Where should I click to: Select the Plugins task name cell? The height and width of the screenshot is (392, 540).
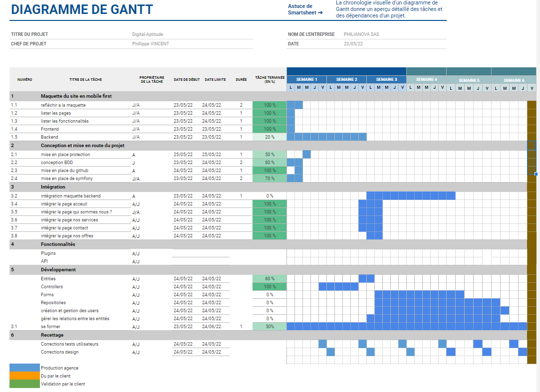click(48, 253)
